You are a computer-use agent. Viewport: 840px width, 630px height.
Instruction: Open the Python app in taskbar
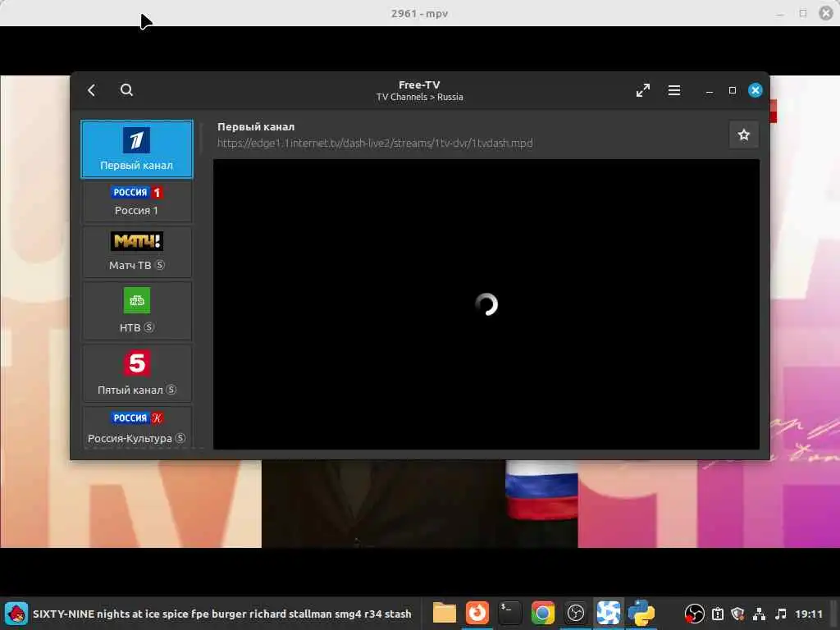coord(641,613)
